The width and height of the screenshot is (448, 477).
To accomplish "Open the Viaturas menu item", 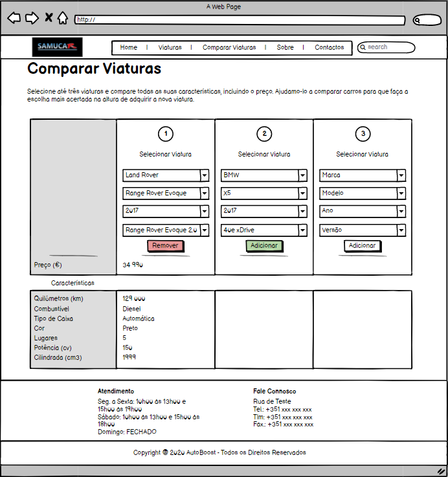I will [170, 47].
